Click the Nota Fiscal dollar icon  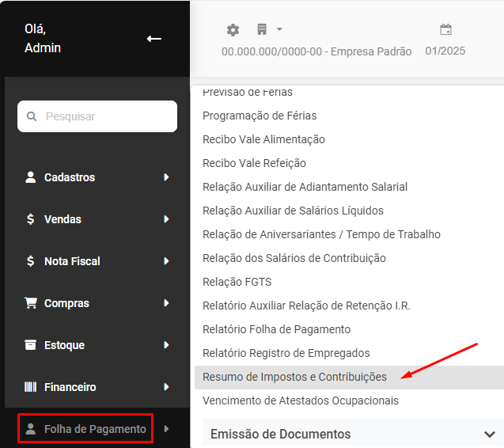(31, 261)
